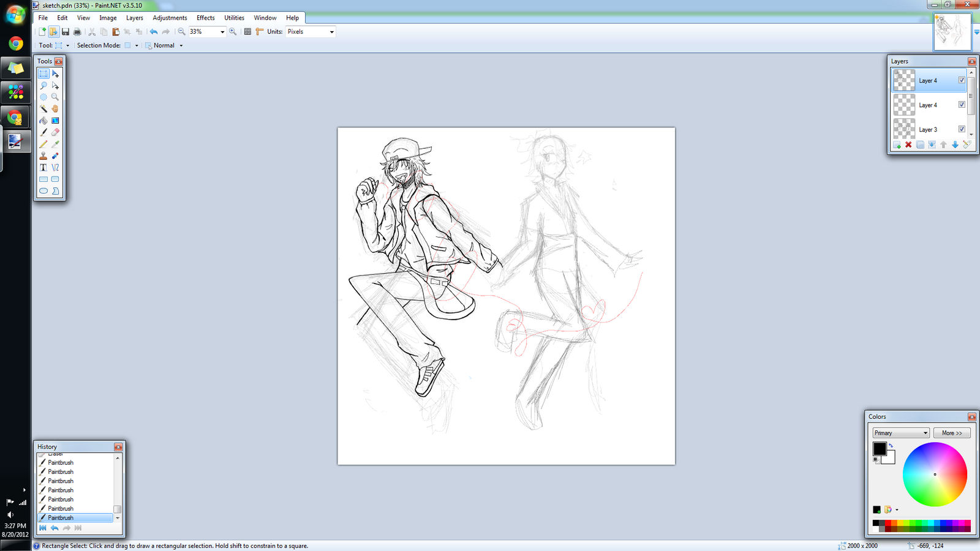Open the Image menu
Viewport: 980px width, 551px height.
(108, 18)
